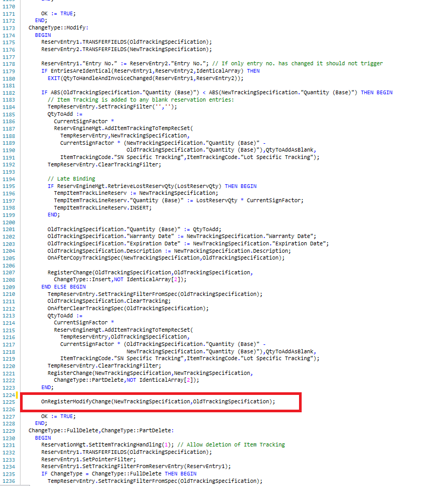Click OldTrackingSpecification.ClearTracking; line
Screen dimensions: 448x486
click(109, 301)
